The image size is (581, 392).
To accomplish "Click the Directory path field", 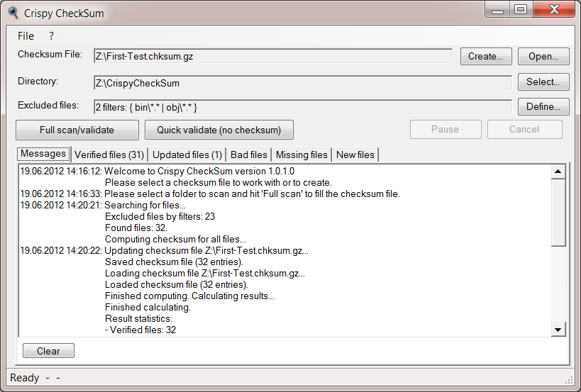I will pyautogui.click(x=303, y=83).
